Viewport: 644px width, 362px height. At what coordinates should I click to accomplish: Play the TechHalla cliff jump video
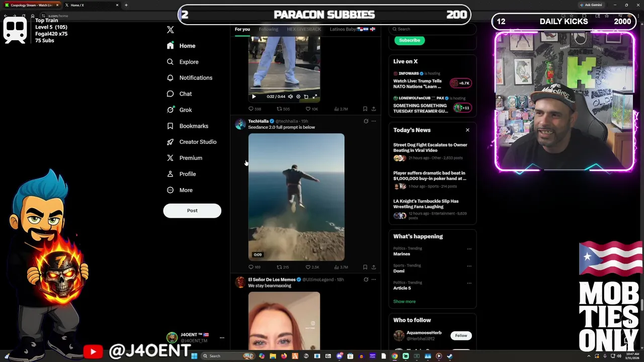tap(296, 197)
